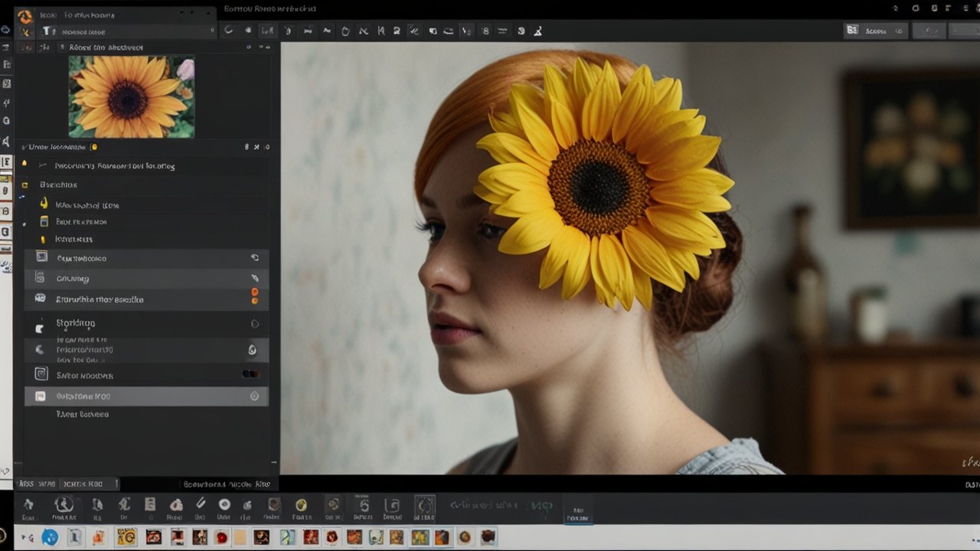Switch to first tab at bottom-left of panel
Viewport: 980px width, 551px height.
point(36,484)
